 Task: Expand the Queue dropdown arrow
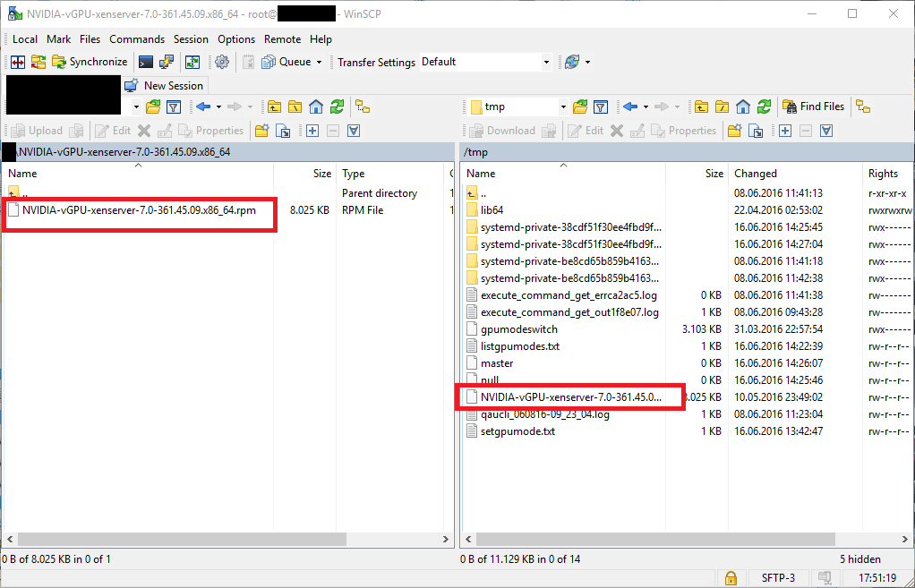point(319,62)
